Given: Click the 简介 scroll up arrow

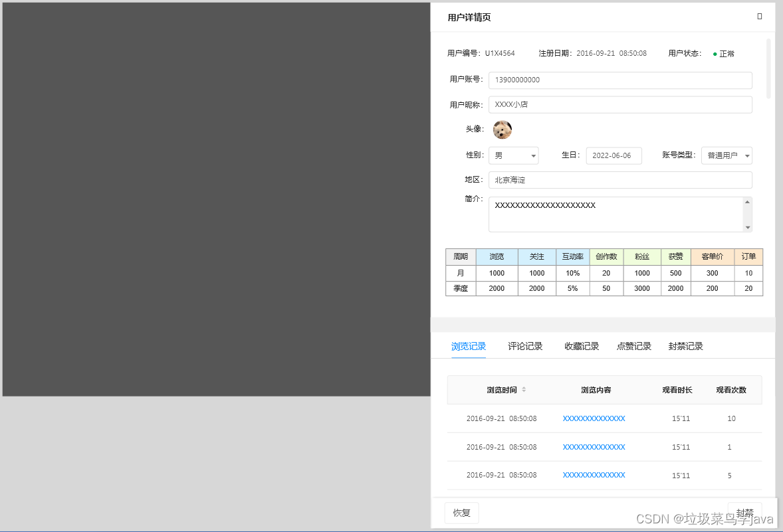Looking at the screenshot, I should pyautogui.click(x=748, y=202).
